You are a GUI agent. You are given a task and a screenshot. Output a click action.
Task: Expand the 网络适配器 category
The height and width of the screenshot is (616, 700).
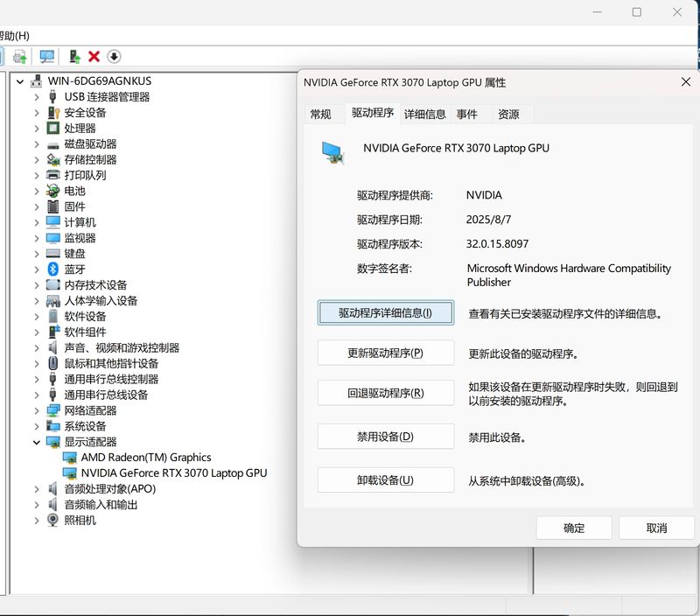point(37,410)
